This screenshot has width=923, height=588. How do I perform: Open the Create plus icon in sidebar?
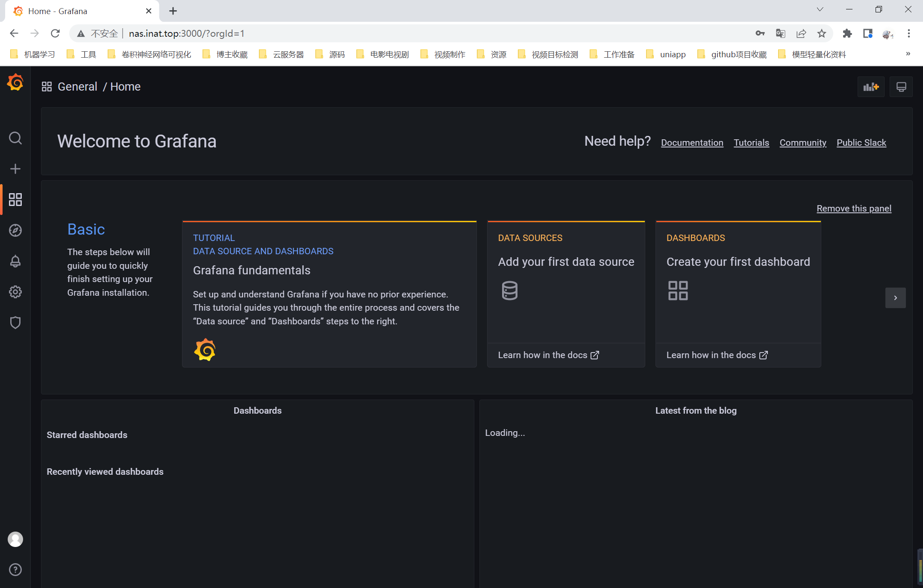(x=15, y=169)
